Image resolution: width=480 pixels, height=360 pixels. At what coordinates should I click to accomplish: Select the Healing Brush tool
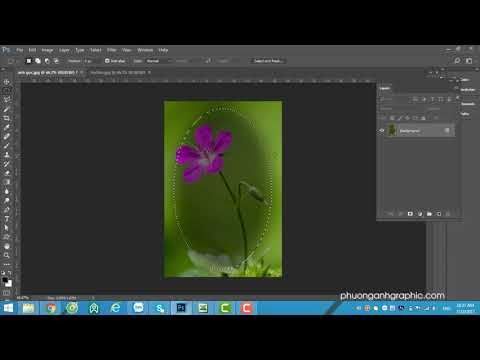pyautogui.click(x=7, y=136)
